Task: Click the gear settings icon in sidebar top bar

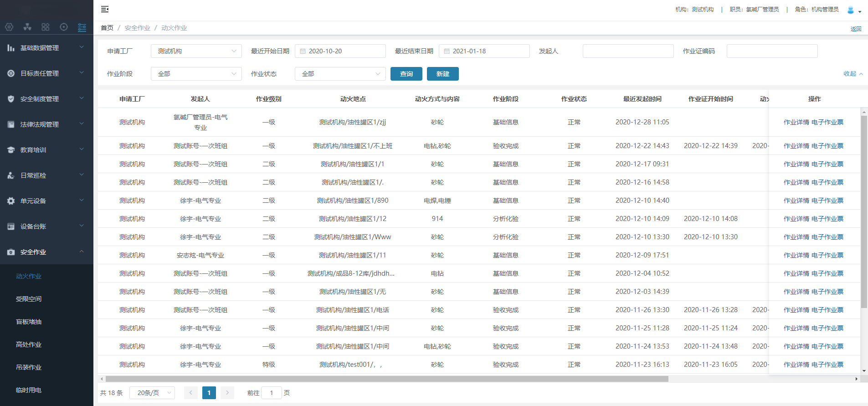Action: (9, 27)
